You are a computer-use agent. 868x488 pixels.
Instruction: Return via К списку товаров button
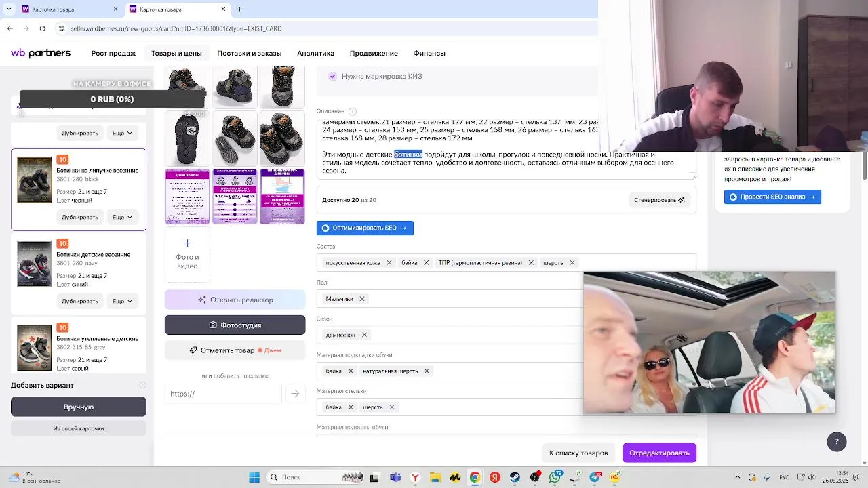tap(578, 453)
